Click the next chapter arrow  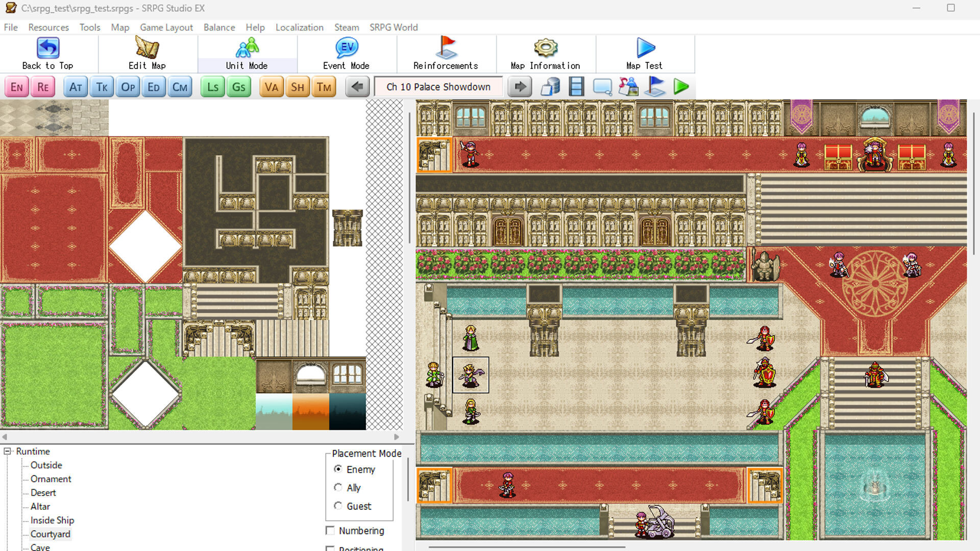click(520, 86)
